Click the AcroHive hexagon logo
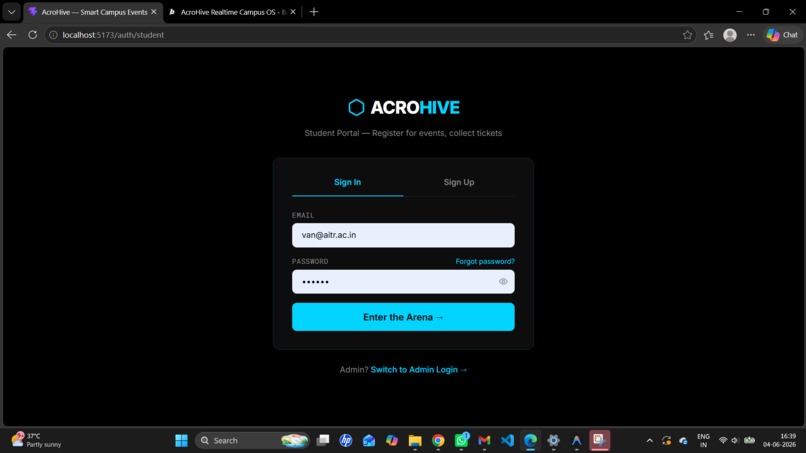The height and width of the screenshot is (453, 806). coord(356,107)
